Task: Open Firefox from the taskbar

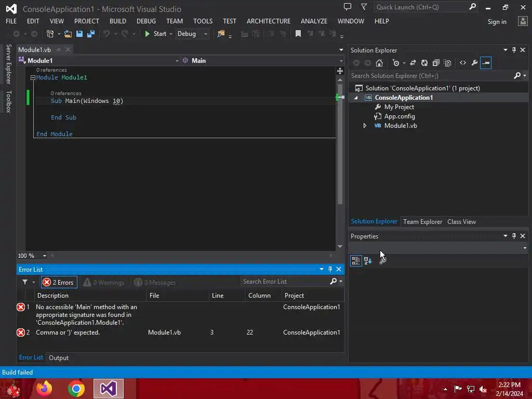Action: tap(44, 389)
